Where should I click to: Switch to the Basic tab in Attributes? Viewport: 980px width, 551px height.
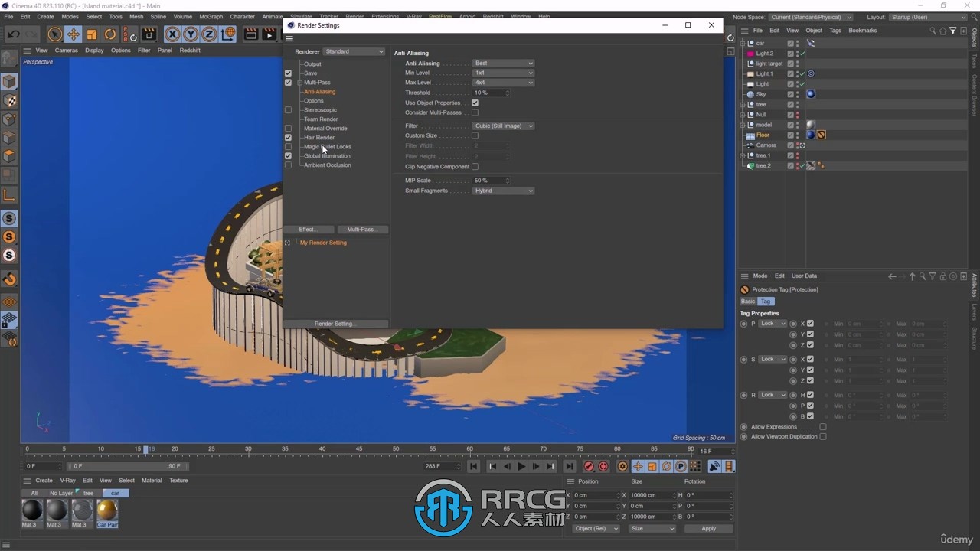coord(747,302)
